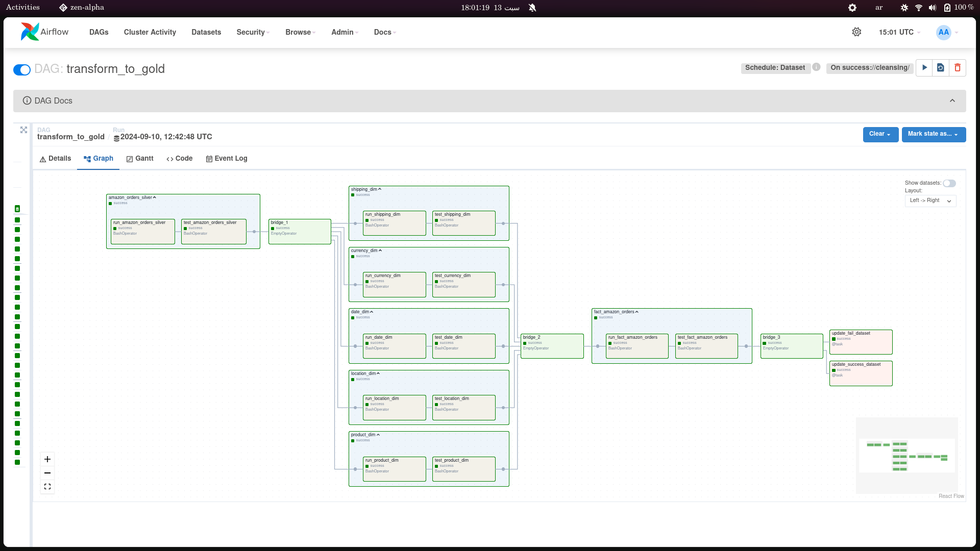Screen dimensions: 980x551
Task: Click the DAG pause/unpause toggle icon
Action: coord(22,69)
